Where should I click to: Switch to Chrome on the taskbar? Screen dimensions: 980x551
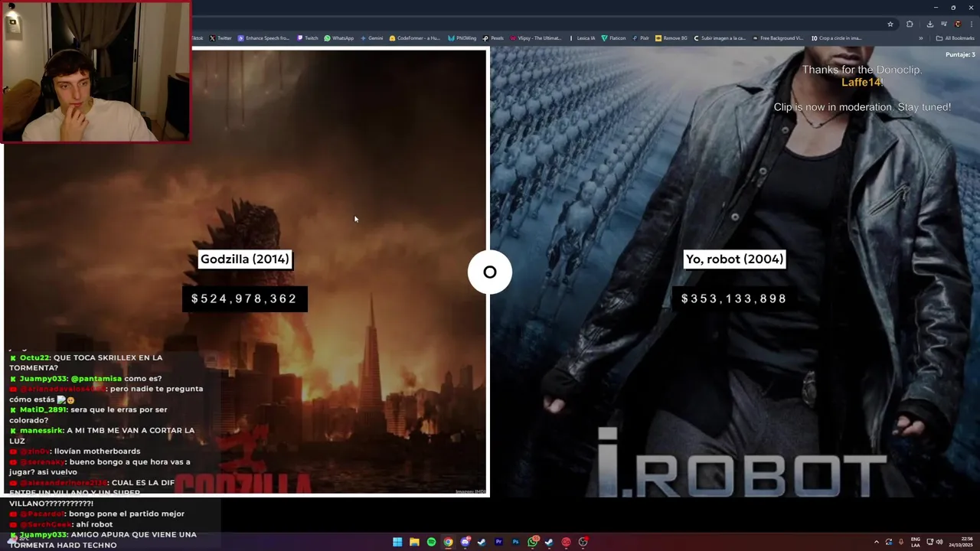click(448, 543)
